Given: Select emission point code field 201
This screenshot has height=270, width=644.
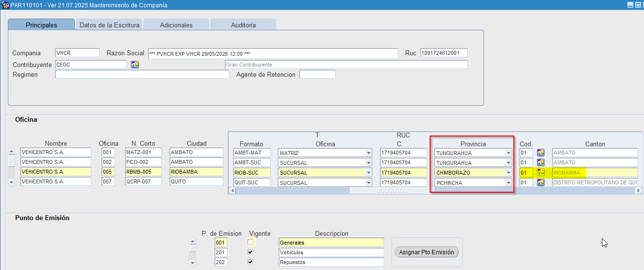Looking at the screenshot, I should [221, 252].
